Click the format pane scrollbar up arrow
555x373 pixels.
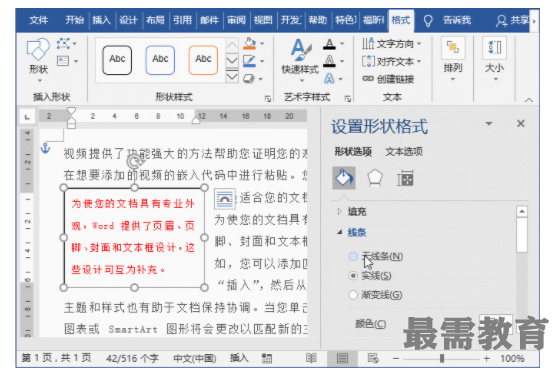coord(522,212)
